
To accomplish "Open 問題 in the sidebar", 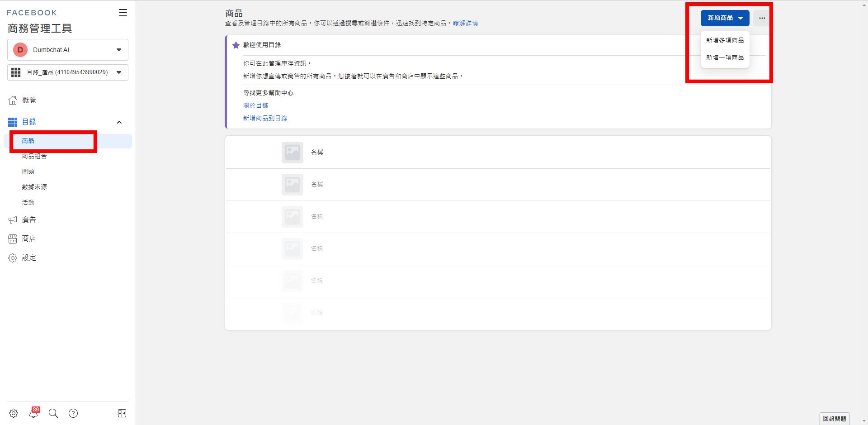I will pos(28,172).
